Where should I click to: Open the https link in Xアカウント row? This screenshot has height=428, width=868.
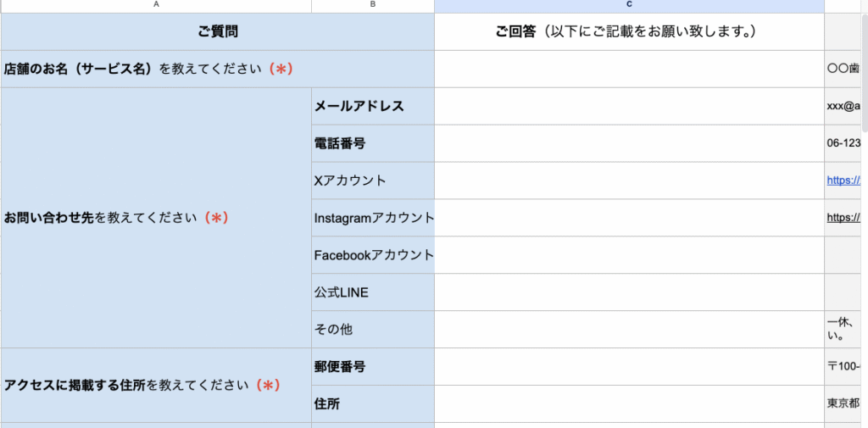point(843,181)
